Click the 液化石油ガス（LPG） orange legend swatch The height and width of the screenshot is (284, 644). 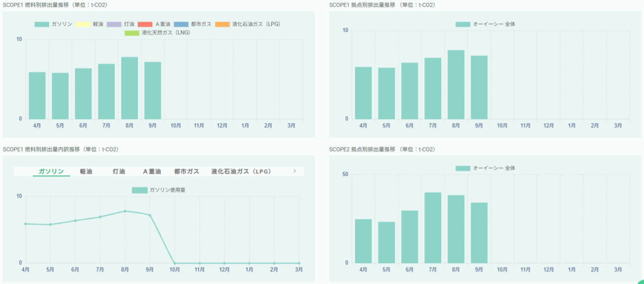[x=222, y=24]
